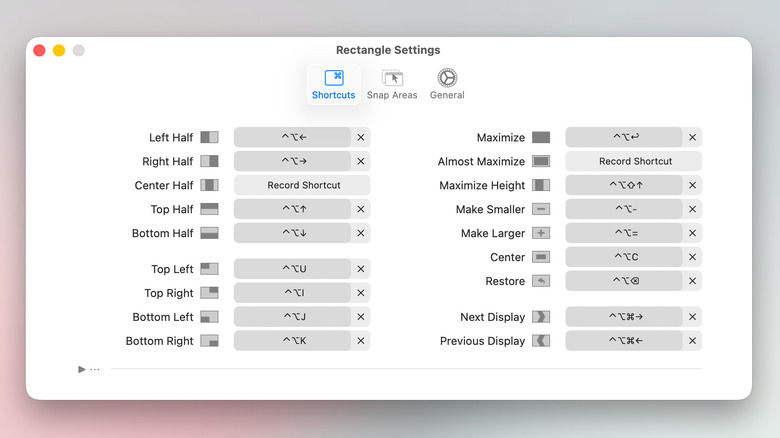This screenshot has height=438, width=780.
Task: Edit the Left Half shortcut field
Action: [292, 137]
